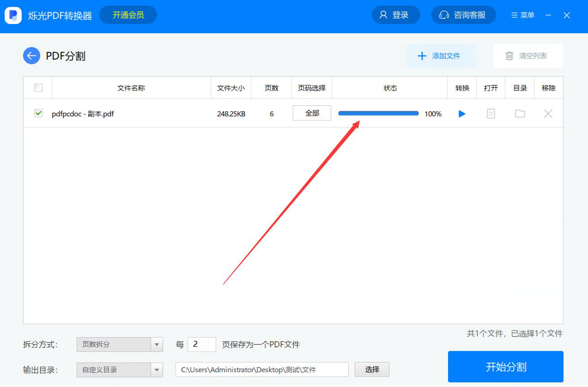Screen dimensions: 588x387
Task: Click the 开通会员 button
Action: (x=128, y=15)
